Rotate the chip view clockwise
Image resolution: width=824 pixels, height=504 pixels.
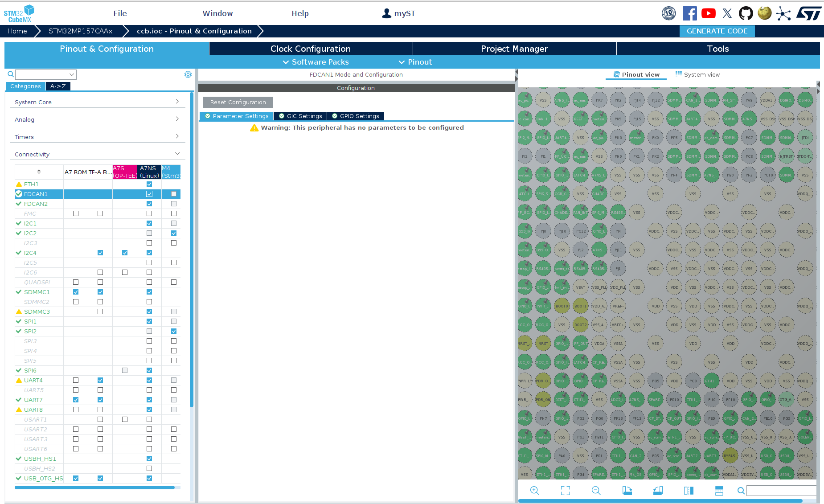627,490
